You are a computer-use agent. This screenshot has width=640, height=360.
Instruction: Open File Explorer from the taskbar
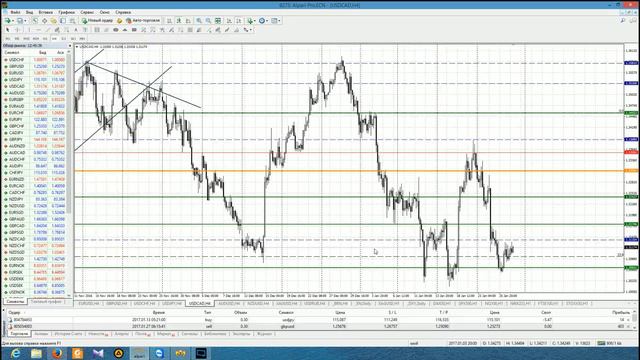36,353
